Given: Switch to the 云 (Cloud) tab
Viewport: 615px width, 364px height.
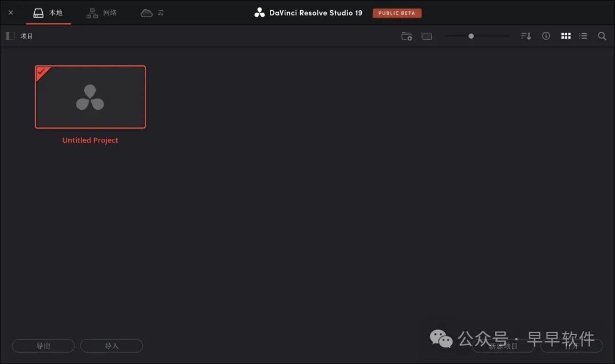Looking at the screenshot, I should [x=152, y=13].
